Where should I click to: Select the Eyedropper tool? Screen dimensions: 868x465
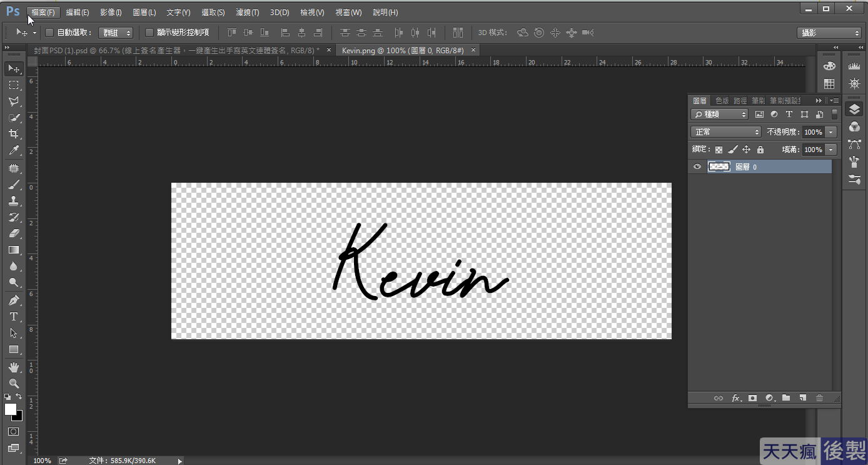coord(14,150)
